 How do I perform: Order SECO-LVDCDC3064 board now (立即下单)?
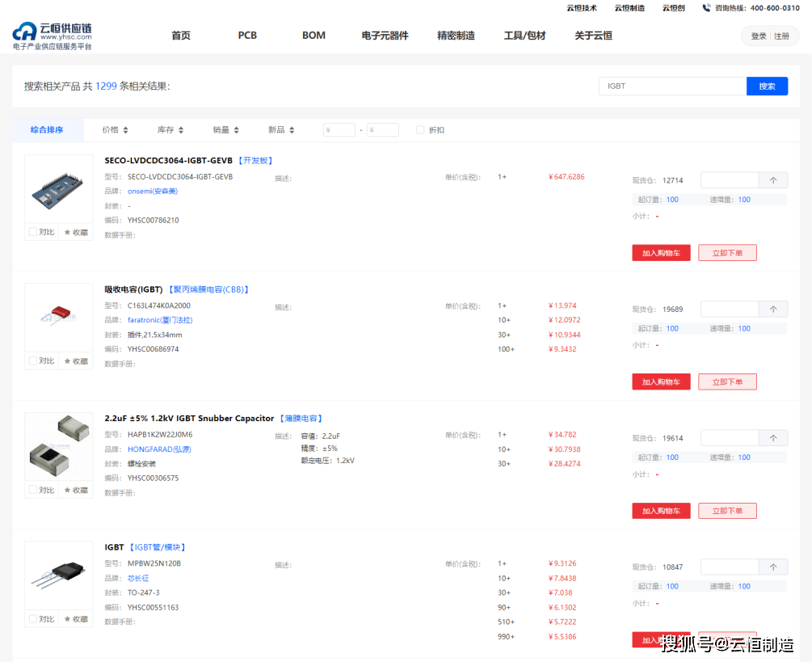pos(728,253)
